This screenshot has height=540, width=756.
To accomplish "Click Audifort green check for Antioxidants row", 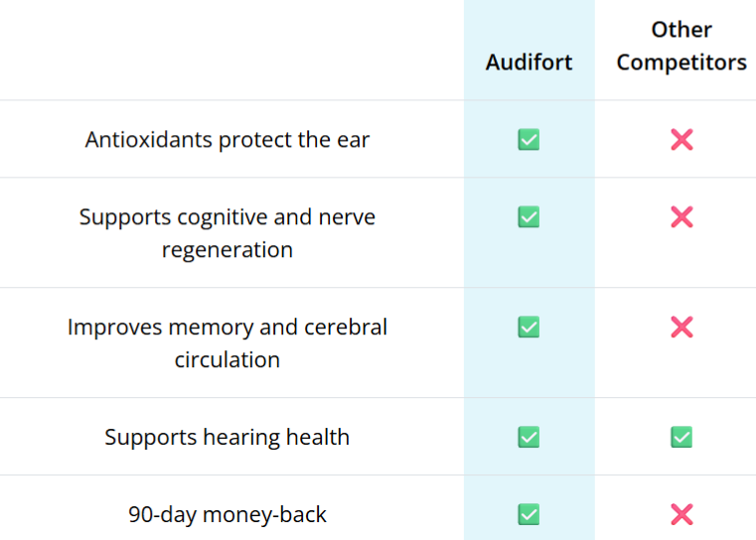I will tap(529, 140).
